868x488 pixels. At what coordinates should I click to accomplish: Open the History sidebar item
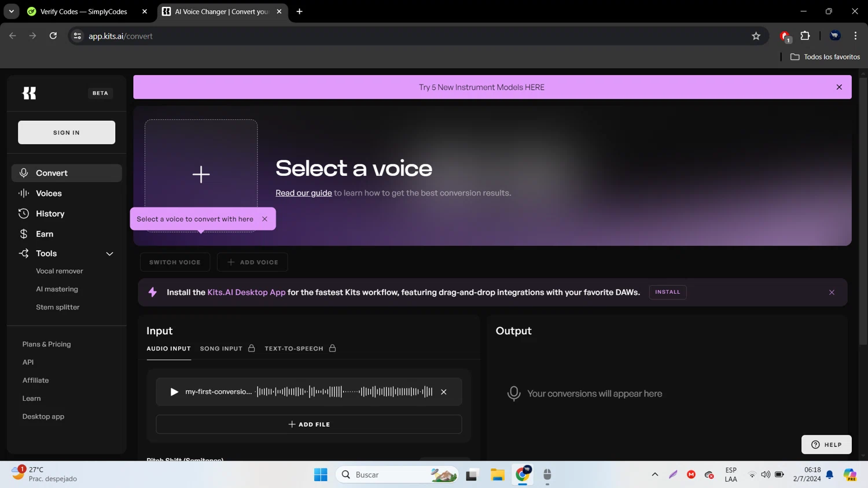(x=67, y=213)
